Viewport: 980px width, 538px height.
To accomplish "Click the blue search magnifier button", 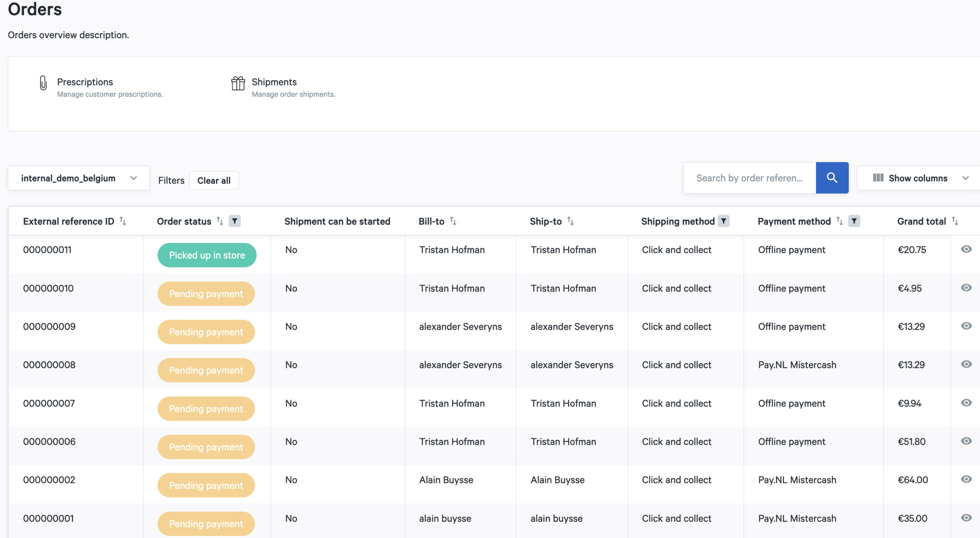I will click(831, 178).
